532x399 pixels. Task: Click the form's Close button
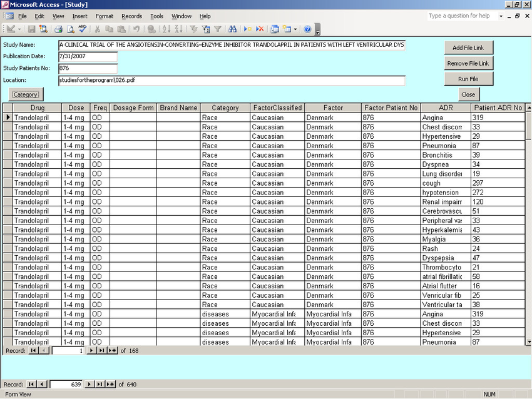pos(468,94)
